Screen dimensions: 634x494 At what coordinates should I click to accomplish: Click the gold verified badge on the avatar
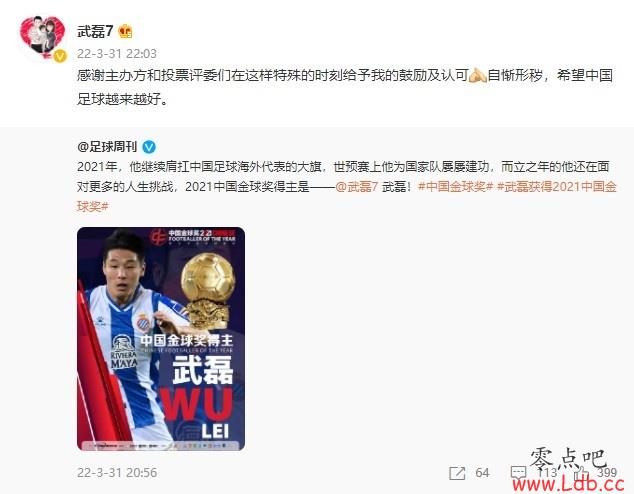pyautogui.click(x=60, y=56)
